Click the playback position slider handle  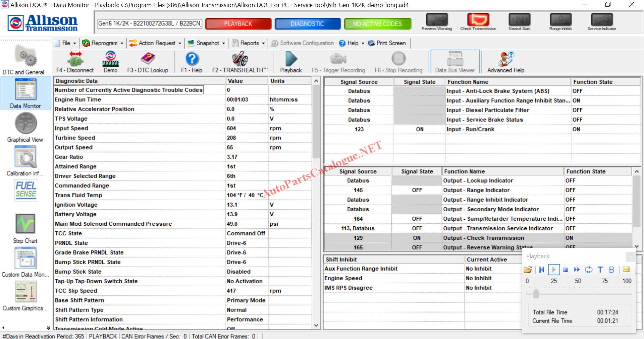point(536,294)
